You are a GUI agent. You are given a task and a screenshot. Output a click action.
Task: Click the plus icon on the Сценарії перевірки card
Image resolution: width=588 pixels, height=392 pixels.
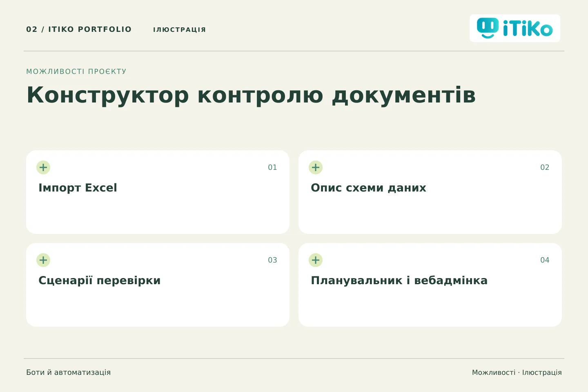pos(43,260)
